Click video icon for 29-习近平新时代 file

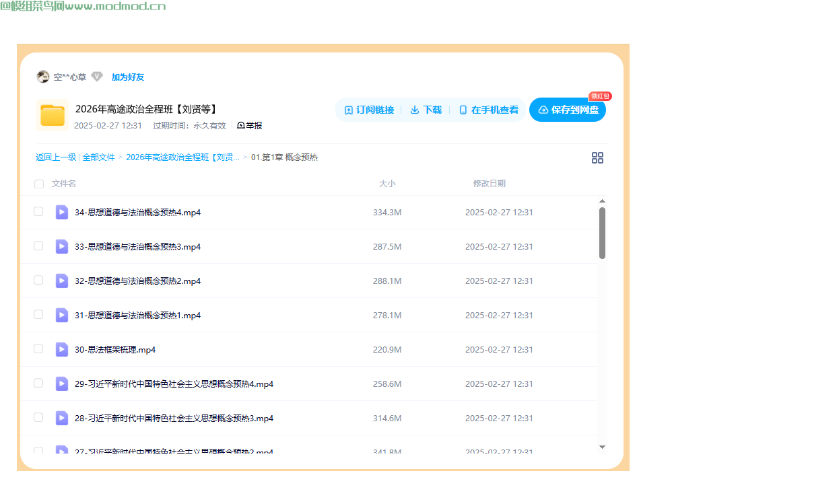(x=62, y=384)
